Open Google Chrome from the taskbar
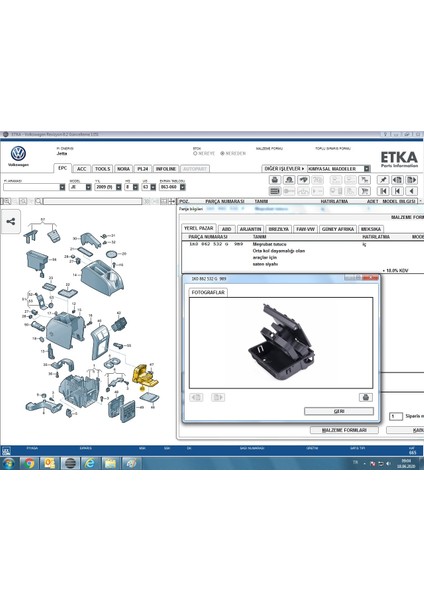Screen dimensions: 424x600 point(29,463)
